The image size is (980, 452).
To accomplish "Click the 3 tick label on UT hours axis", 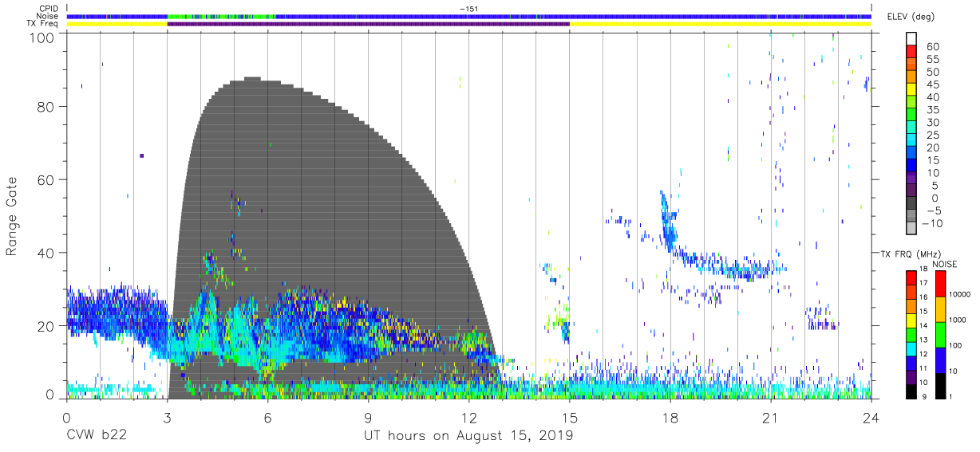I will click(x=167, y=419).
